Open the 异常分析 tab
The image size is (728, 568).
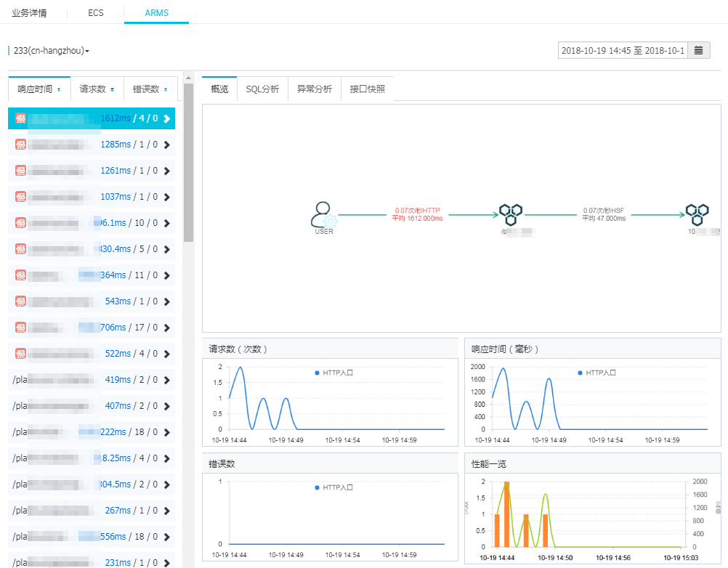pos(315,89)
